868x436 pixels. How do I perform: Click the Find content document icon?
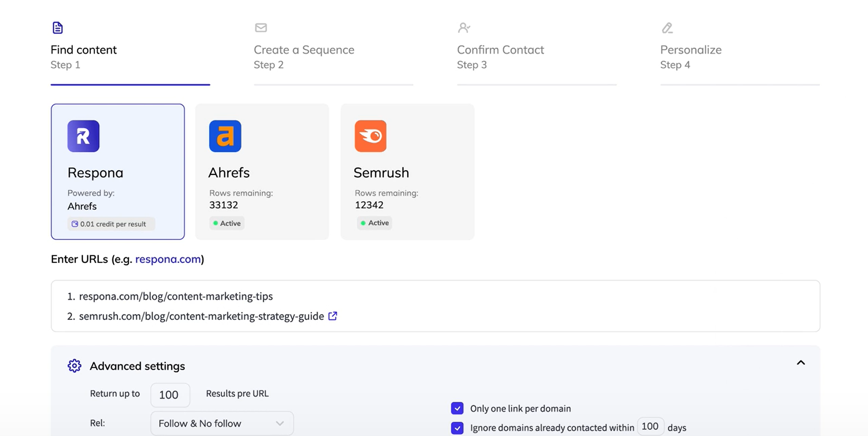[57, 28]
